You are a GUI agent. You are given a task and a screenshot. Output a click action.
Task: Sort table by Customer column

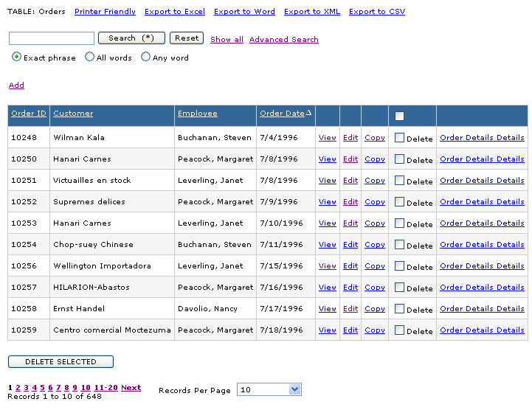click(73, 114)
